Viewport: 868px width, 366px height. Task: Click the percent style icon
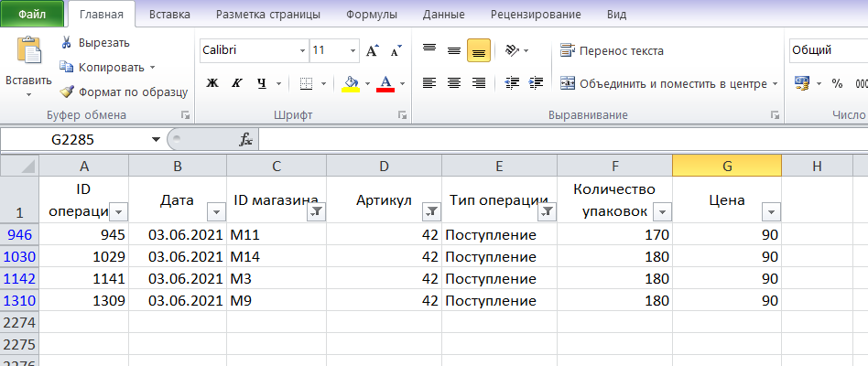tap(837, 83)
